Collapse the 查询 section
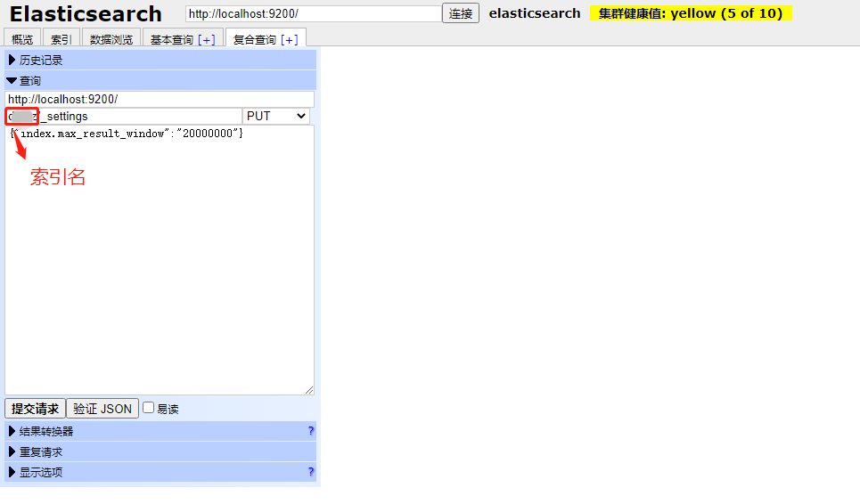860x504 pixels. pyautogui.click(x=160, y=80)
